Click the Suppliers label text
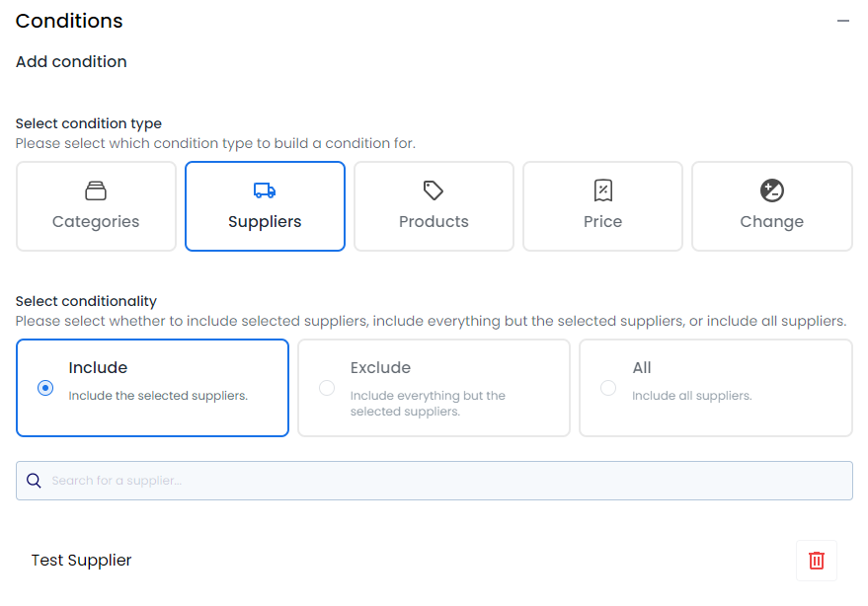The width and height of the screenshot is (868, 606). pyautogui.click(x=265, y=221)
